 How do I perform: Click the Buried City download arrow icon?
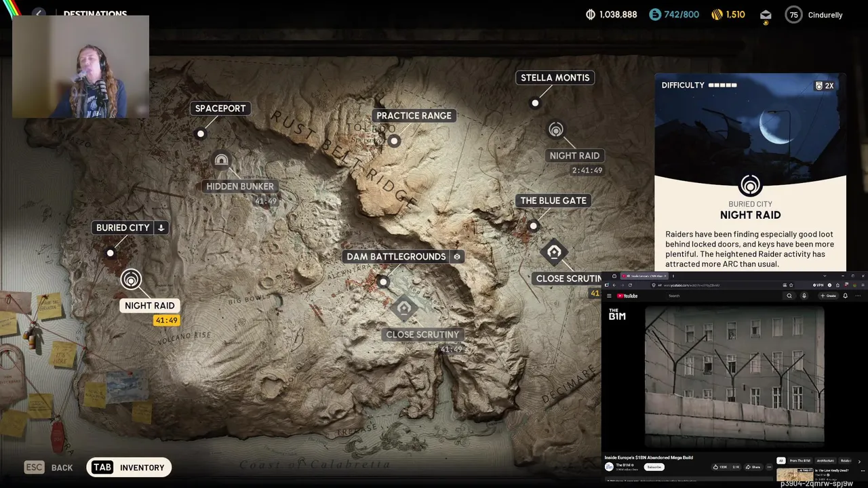click(161, 228)
